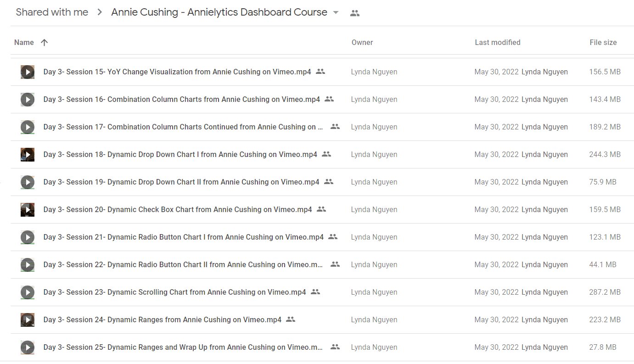The height and width of the screenshot is (364, 634).
Task: Click the video icon for Session 23 file
Action: (x=28, y=292)
